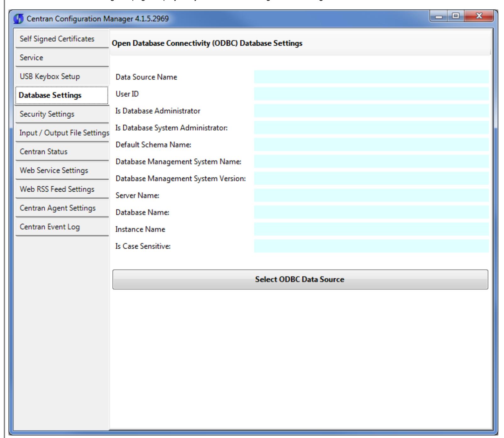Switch to the Service tab
The width and height of the screenshot is (504, 438).
click(x=62, y=58)
